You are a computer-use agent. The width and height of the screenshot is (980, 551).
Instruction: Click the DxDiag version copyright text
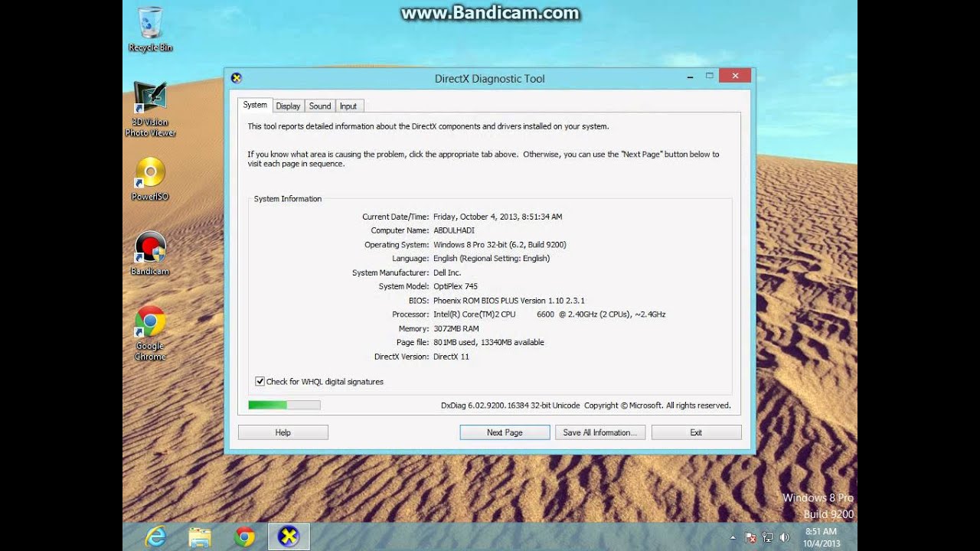point(586,406)
